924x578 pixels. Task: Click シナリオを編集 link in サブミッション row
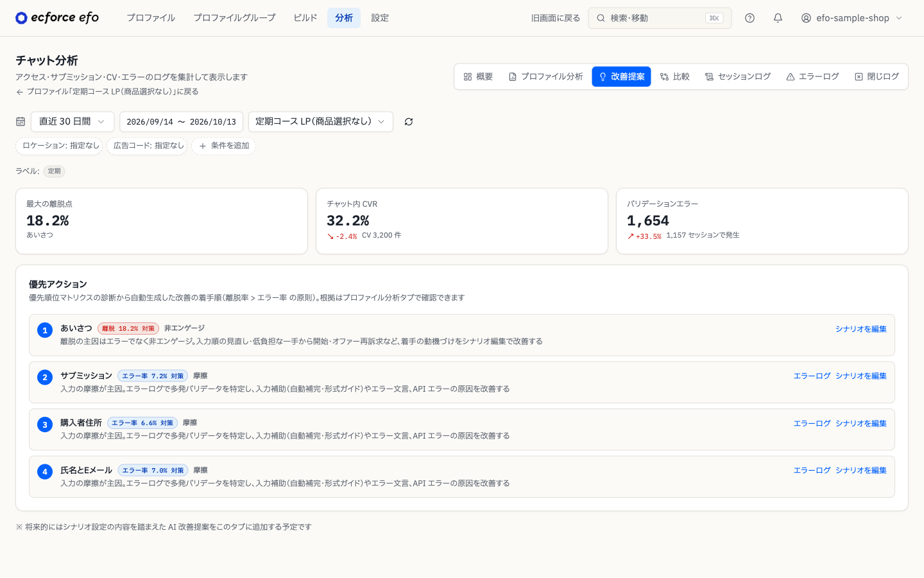(x=861, y=376)
